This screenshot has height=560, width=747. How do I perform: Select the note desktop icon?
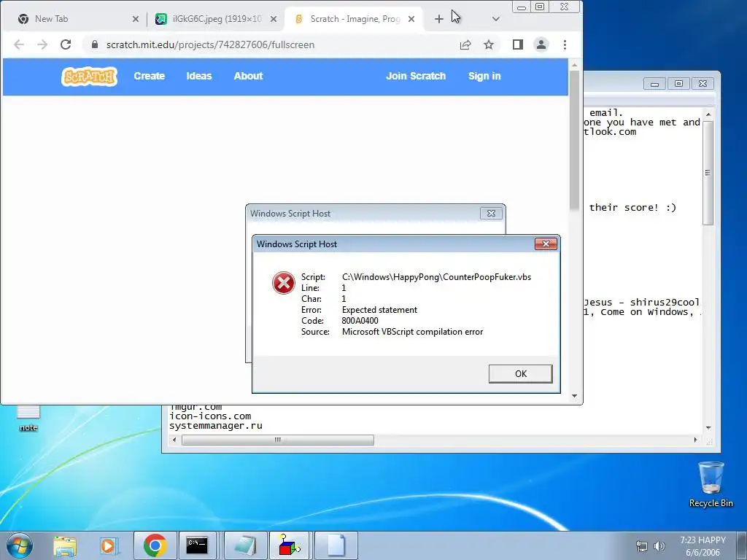pos(28,418)
